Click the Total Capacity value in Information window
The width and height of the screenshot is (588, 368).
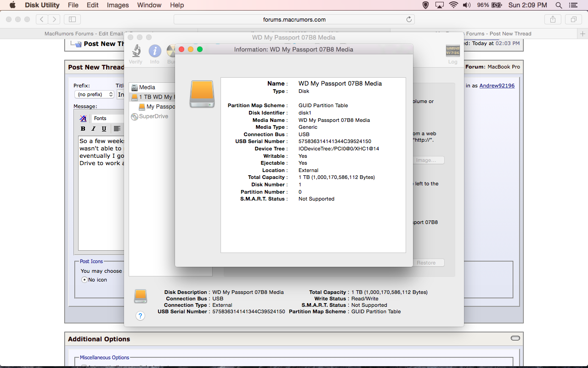pos(337,178)
